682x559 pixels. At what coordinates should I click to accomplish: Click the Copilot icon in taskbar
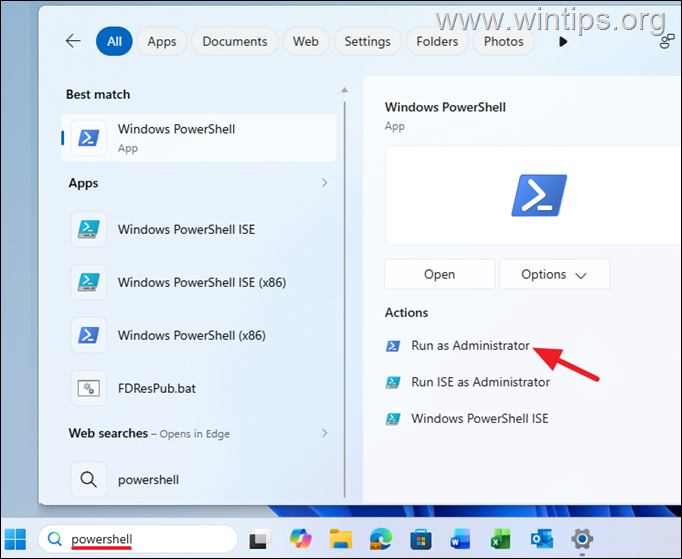pyautogui.click(x=301, y=539)
